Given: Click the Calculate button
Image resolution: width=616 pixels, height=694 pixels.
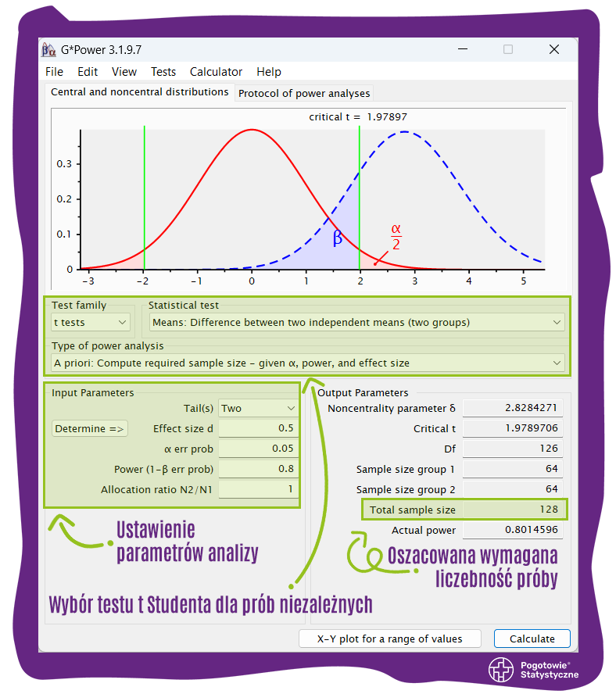Looking at the screenshot, I should pyautogui.click(x=532, y=639).
